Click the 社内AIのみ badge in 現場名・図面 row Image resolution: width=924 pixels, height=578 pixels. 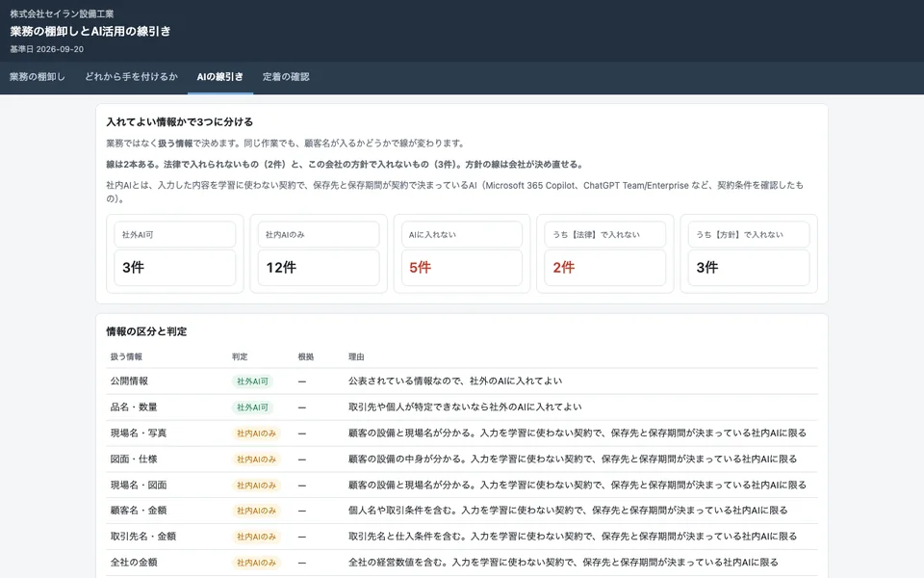256,486
